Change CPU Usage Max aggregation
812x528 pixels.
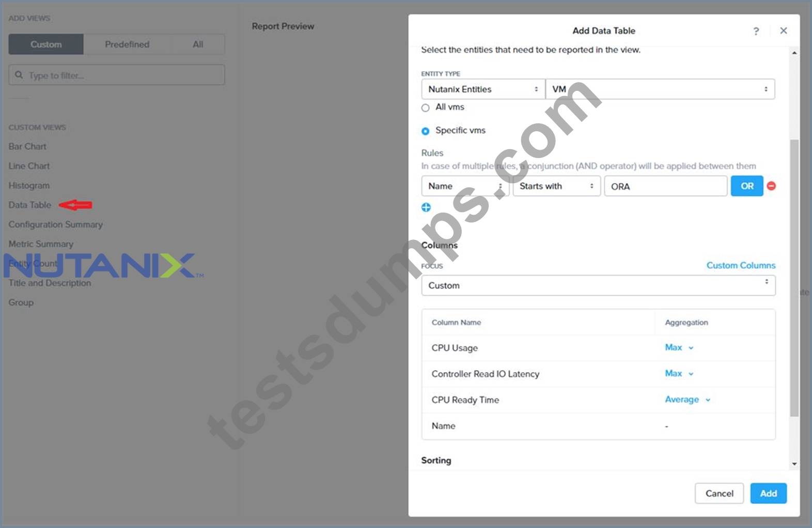(679, 347)
